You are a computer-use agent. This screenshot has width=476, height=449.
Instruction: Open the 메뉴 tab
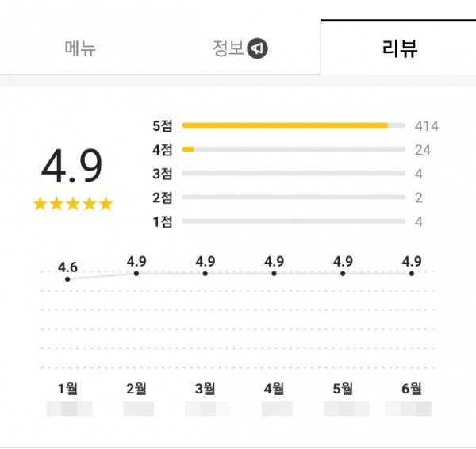[80, 48]
